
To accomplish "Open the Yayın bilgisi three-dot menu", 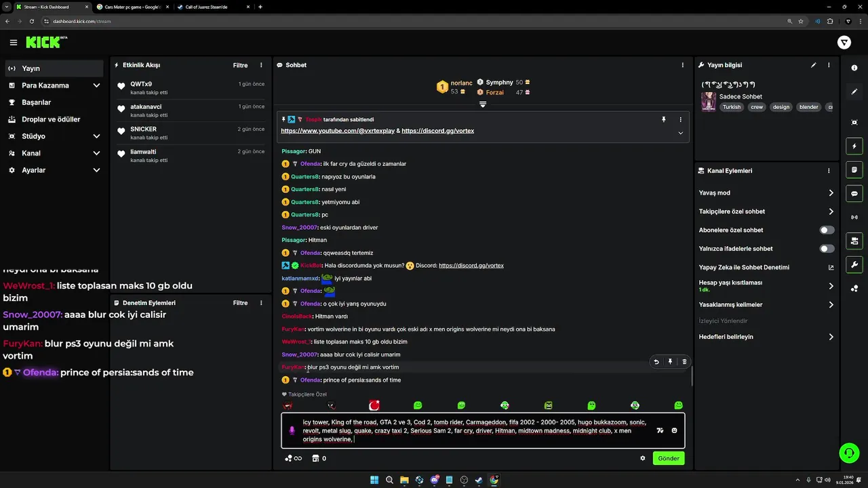I will [x=829, y=65].
